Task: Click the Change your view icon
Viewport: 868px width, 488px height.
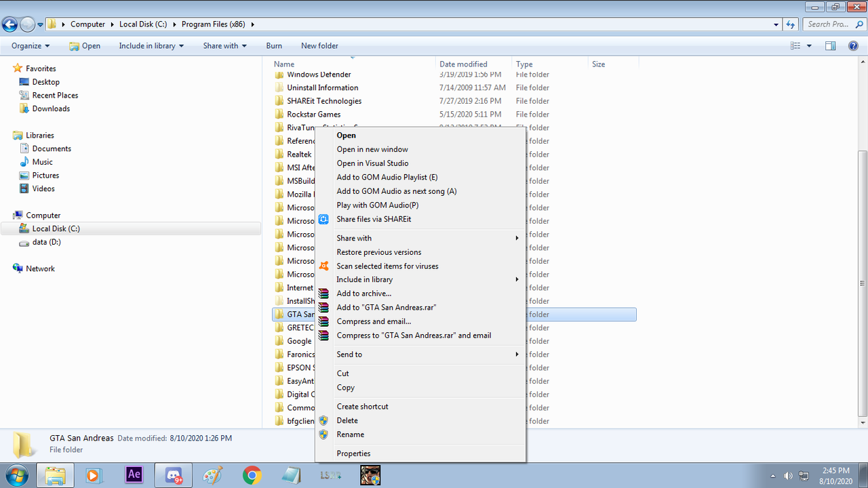Action: click(795, 46)
